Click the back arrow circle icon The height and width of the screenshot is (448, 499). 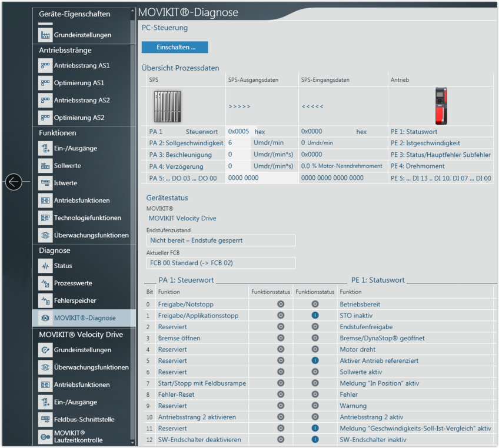click(x=14, y=182)
